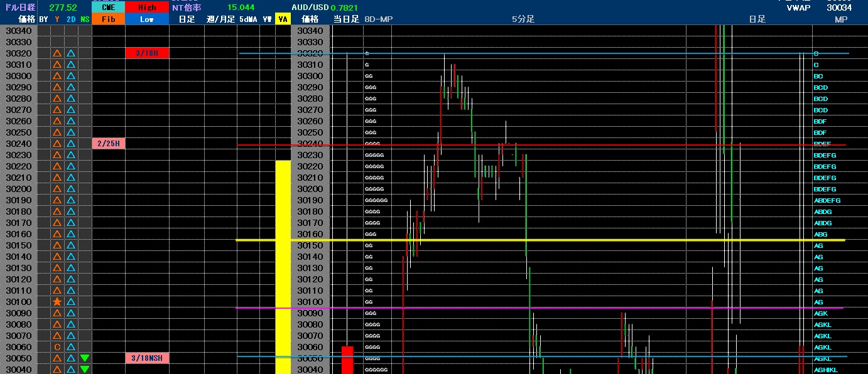The image size is (868, 374).
Task: Click the pink 2/25H level label
Action: [x=109, y=144]
